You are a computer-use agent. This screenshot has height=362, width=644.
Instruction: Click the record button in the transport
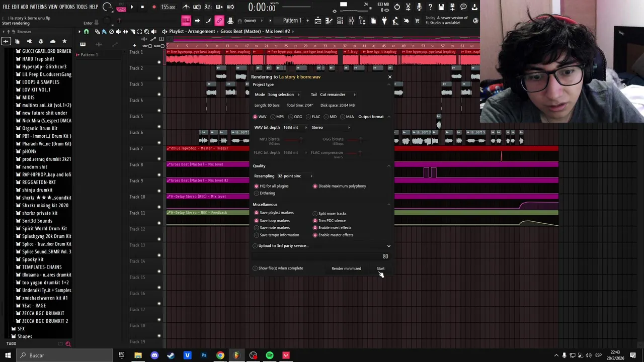click(154, 7)
